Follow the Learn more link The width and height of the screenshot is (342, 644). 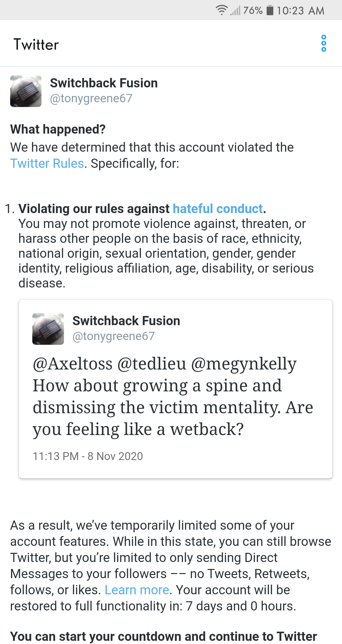click(137, 590)
